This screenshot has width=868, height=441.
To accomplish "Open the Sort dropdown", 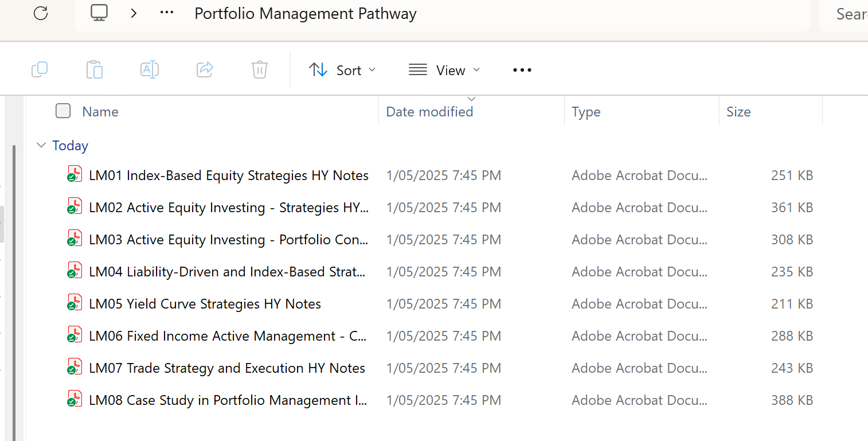I will pyautogui.click(x=342, y=70).
